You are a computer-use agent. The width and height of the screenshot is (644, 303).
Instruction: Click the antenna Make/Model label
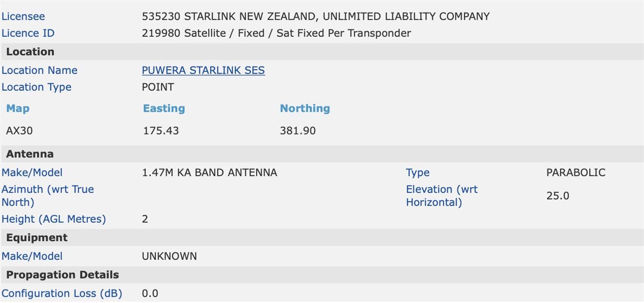pyautogui.click(x=32, y=173)
